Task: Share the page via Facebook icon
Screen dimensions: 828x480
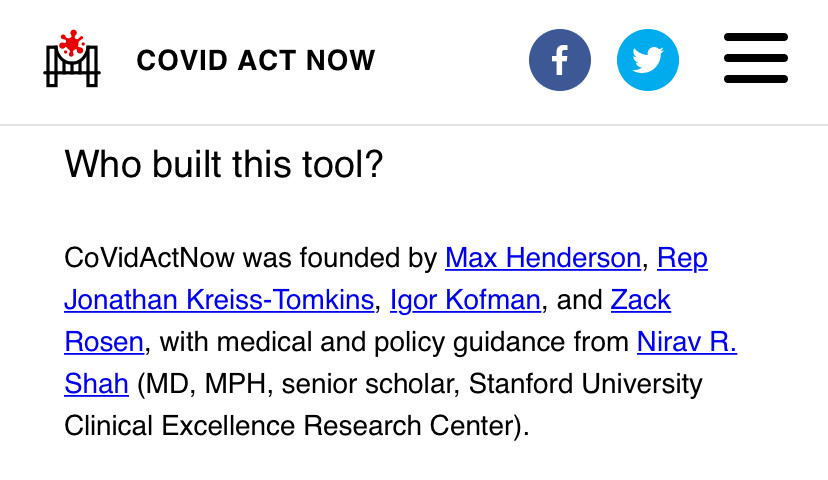Action: pyautogui.click(x=560, y=60)
